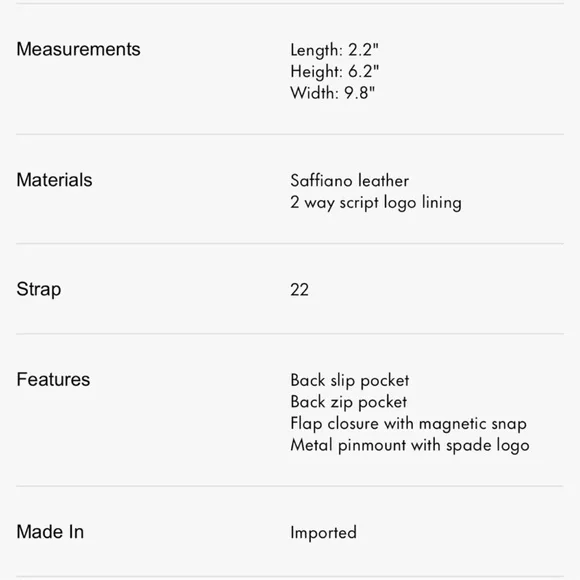The height and width of the screenshot is (580, 580).
Task: Select the Materials heading
Action: pyautogui.click(x=54, y=180)
